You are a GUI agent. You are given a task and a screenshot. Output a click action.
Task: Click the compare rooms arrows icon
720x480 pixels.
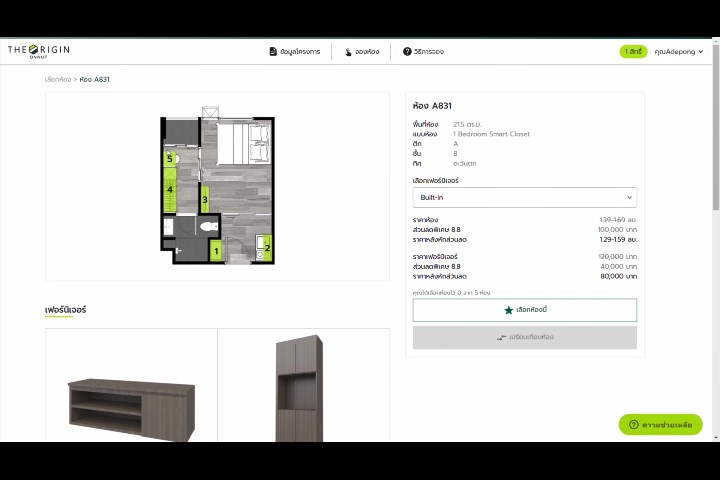coord(502,337)
